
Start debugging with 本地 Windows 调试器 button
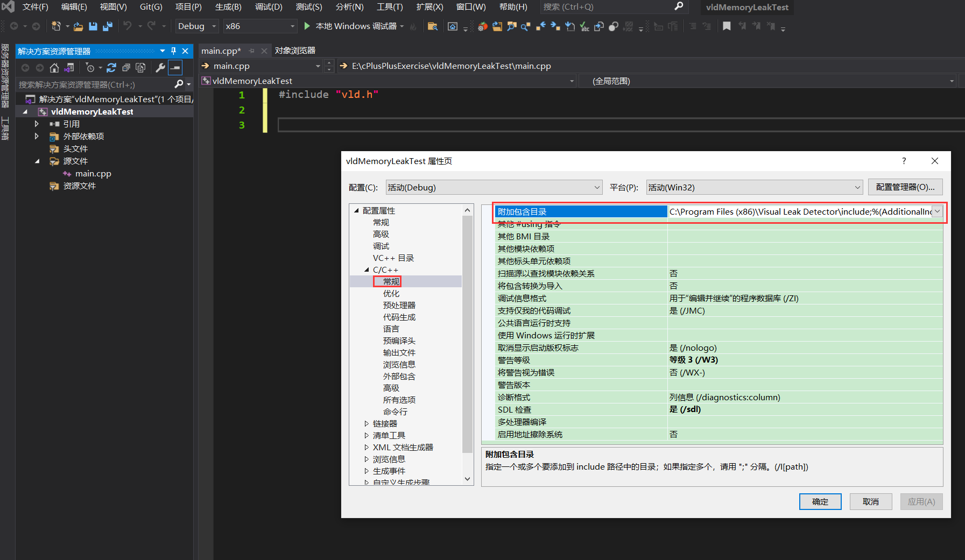355,25
